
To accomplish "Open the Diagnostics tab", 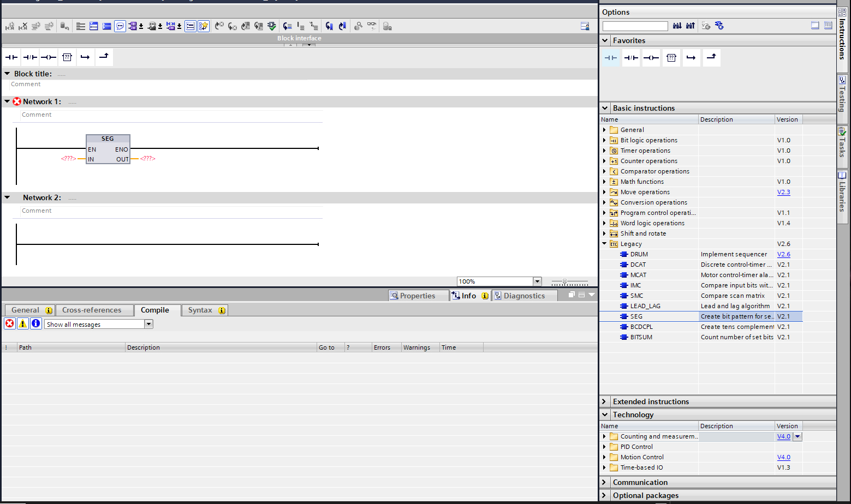I will pyautogui.click(x=523, y=296).
